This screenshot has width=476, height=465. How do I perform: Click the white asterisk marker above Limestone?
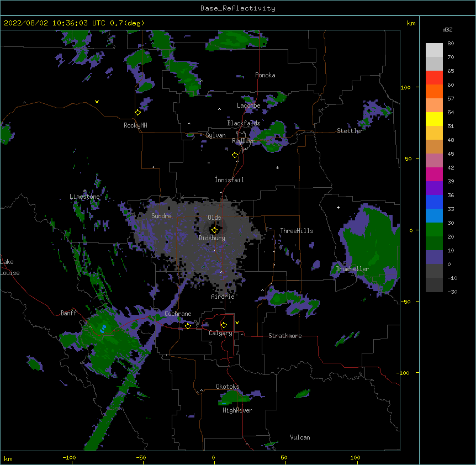pos(85,191)
